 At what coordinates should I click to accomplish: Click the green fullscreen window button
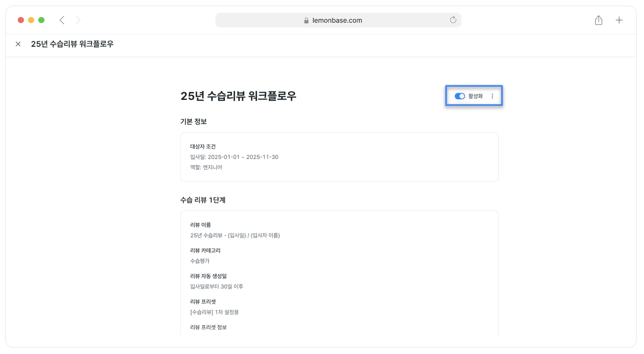41,20
